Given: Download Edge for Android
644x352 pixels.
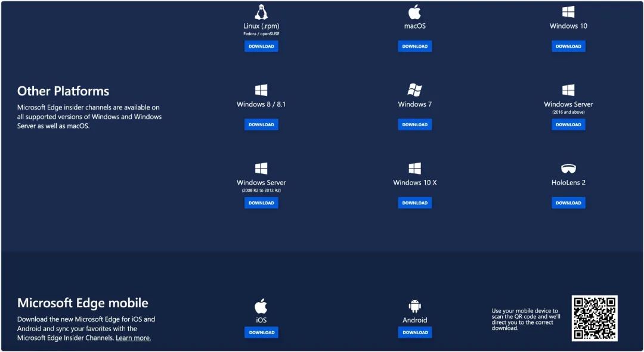Looking at the screenshot, I should [415, 333].
